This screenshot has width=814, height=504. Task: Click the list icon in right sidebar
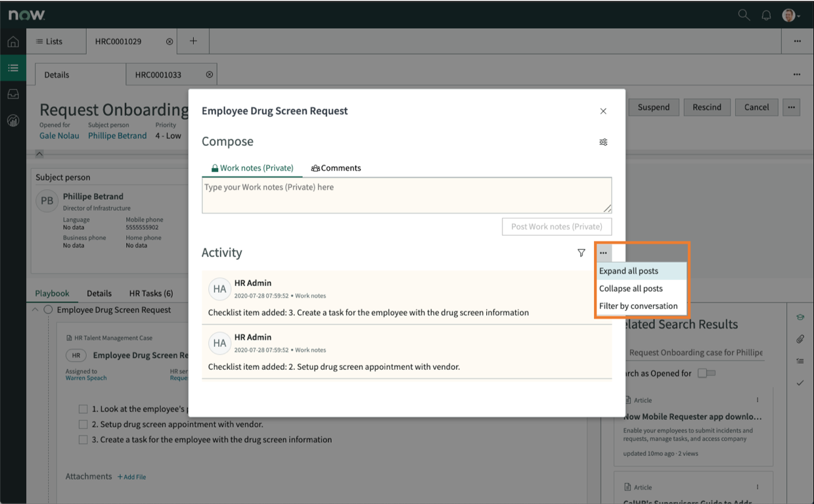(800, 361)
